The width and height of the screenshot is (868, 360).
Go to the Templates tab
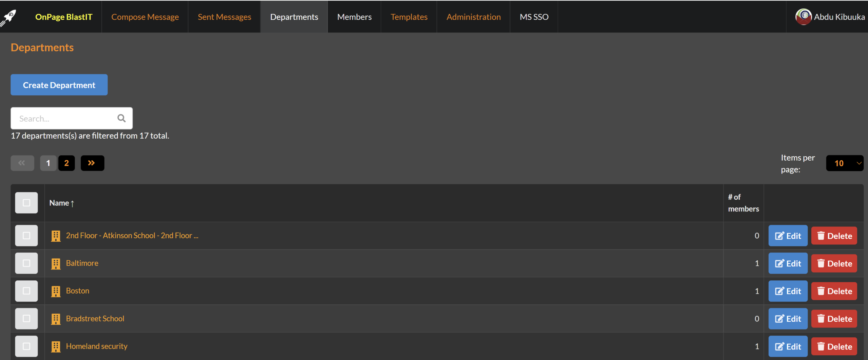click(x=409, y=17)
